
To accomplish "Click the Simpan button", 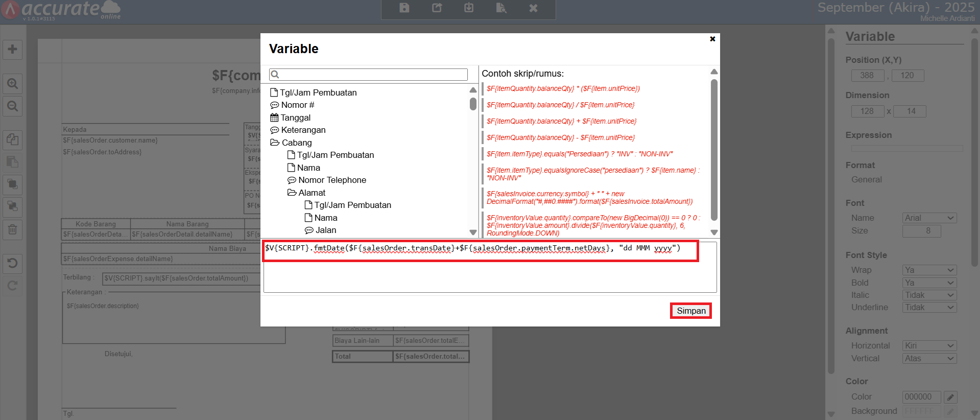I will pos(690,311).
